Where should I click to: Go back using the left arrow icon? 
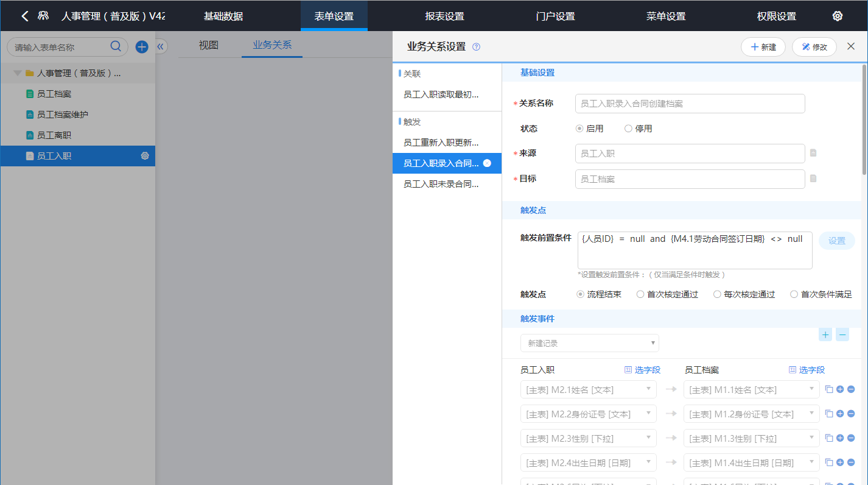point(25,16)
